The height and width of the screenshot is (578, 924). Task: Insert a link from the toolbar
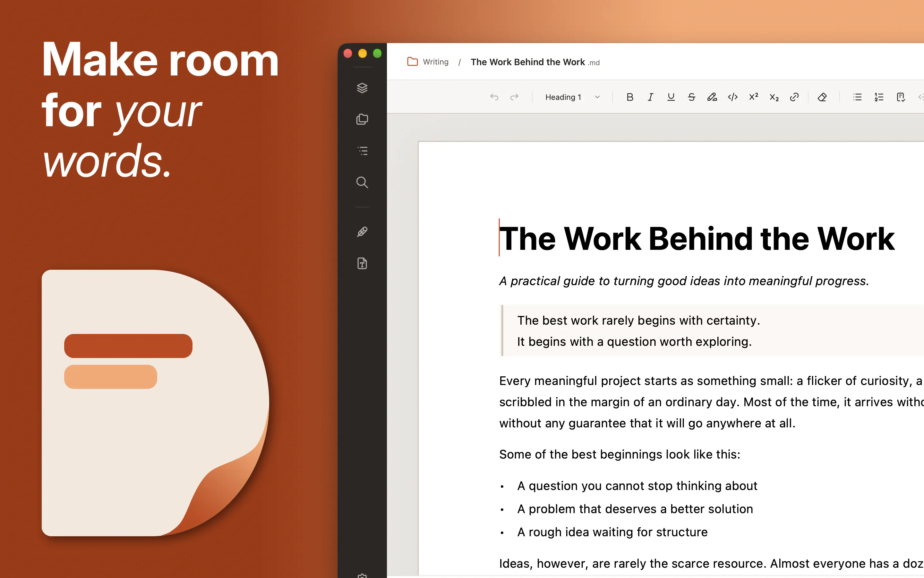(x=794, y=97)
